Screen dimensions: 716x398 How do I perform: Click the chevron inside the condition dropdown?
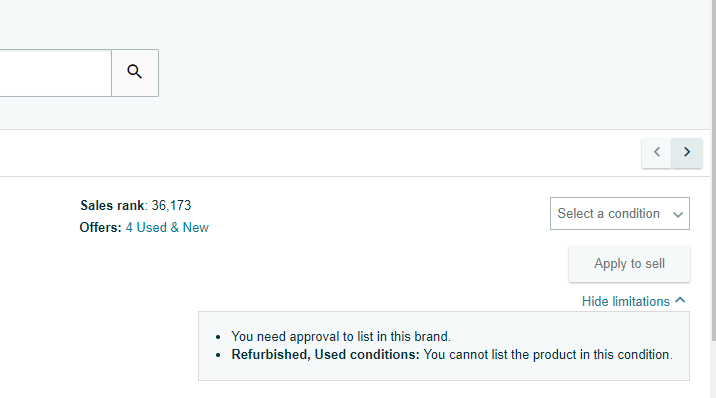tap(678, 215)
